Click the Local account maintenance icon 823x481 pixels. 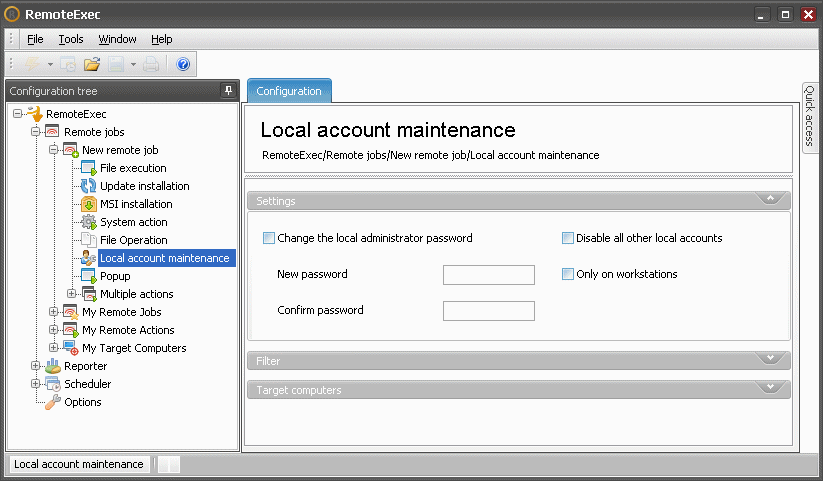(x=89, y=258)
